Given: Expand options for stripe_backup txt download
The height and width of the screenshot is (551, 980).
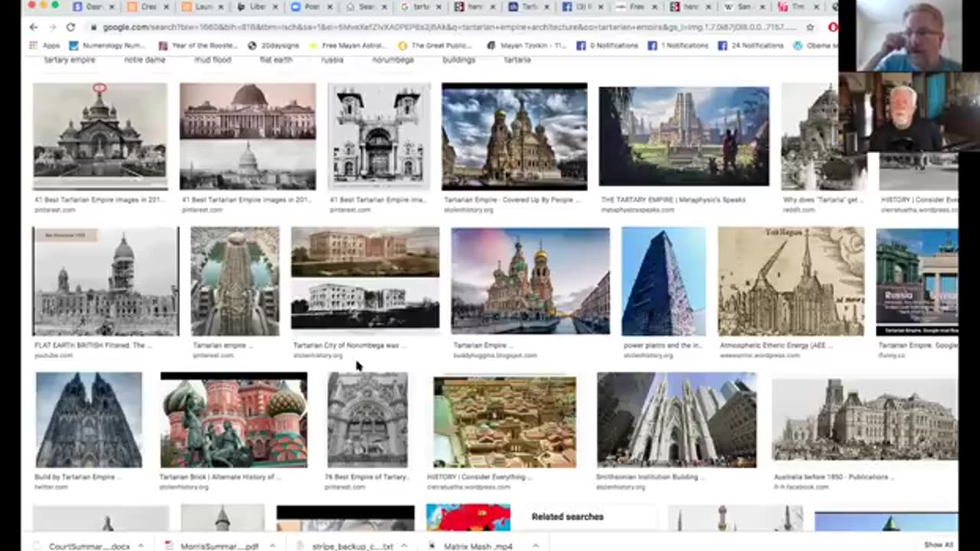Looking at the screenshot, I should pos(403,546).
